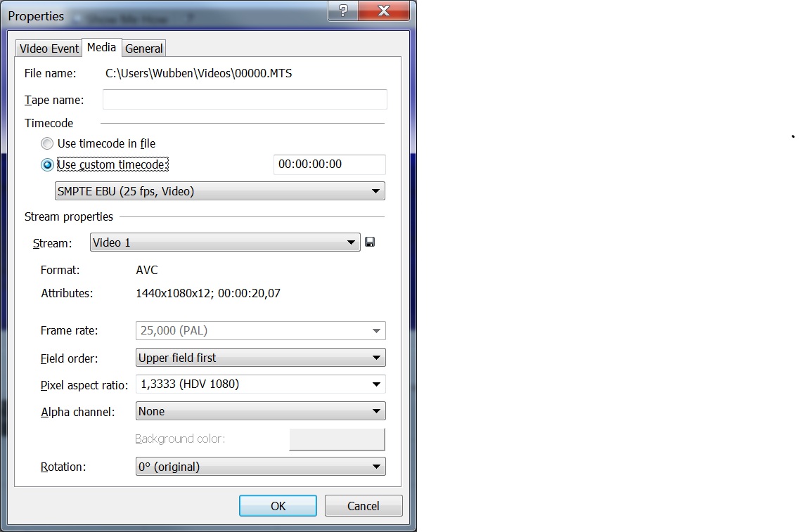Confirm with the OK button

[x=278, y=506]
